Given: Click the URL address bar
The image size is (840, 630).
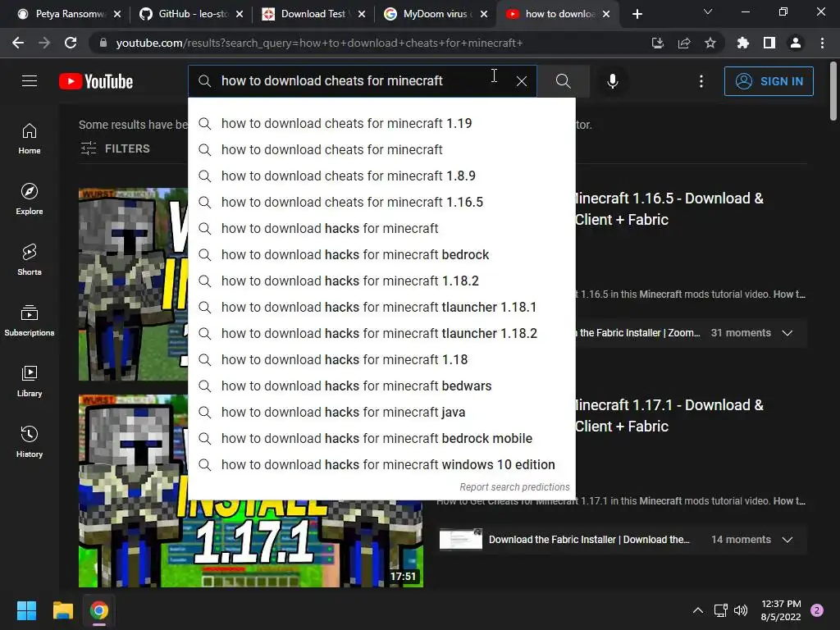Looking at the screenshot, I should [370, 43].
